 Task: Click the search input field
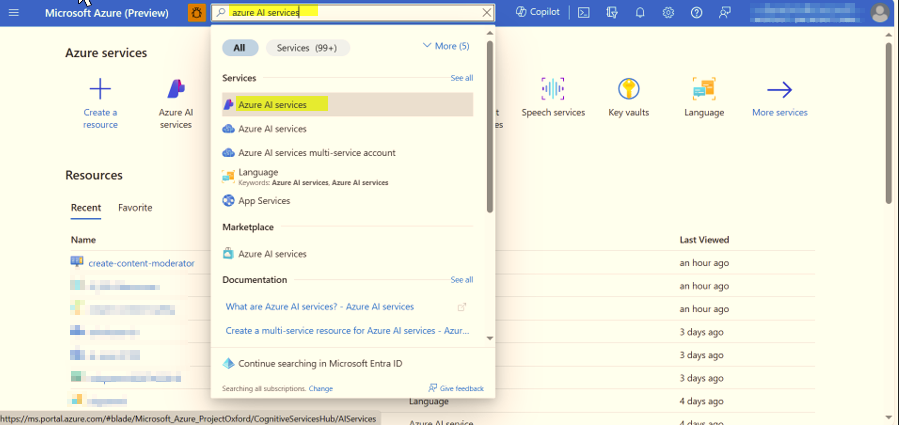tap(353, 12)
